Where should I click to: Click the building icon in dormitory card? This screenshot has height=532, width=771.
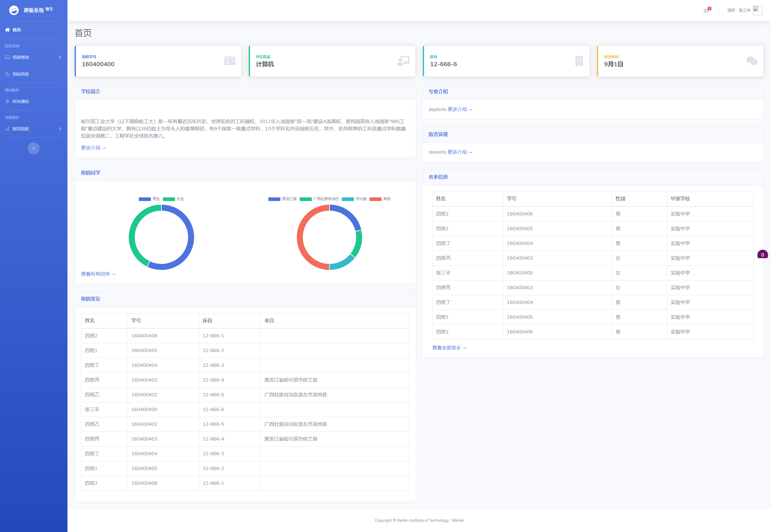pyautogui.click(x=579, y=61)
